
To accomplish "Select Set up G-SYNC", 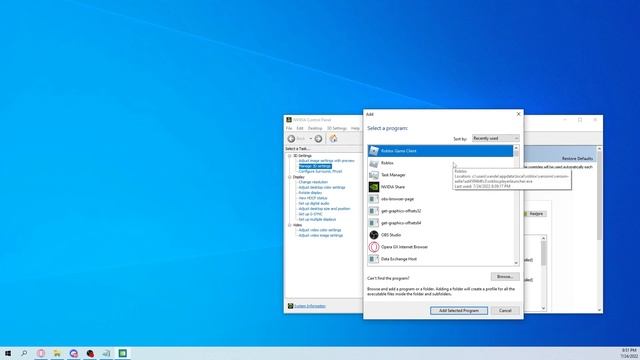I will click(311, 214).
